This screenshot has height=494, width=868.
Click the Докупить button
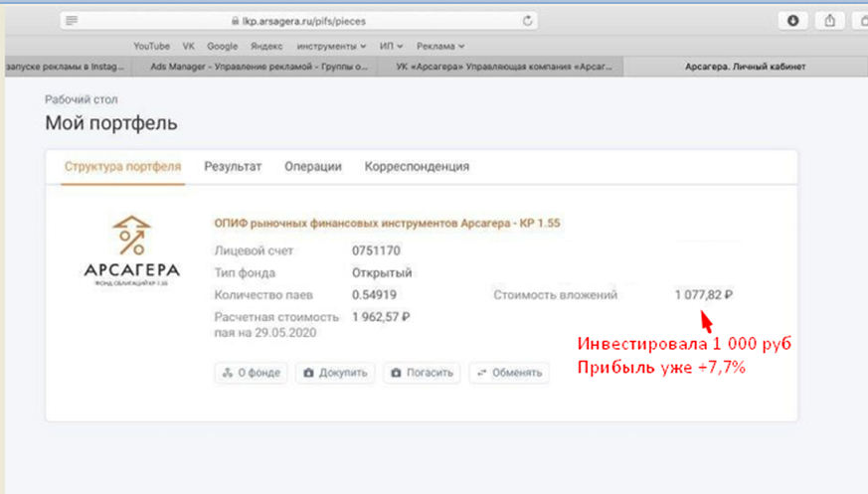(x=335, y=373)
